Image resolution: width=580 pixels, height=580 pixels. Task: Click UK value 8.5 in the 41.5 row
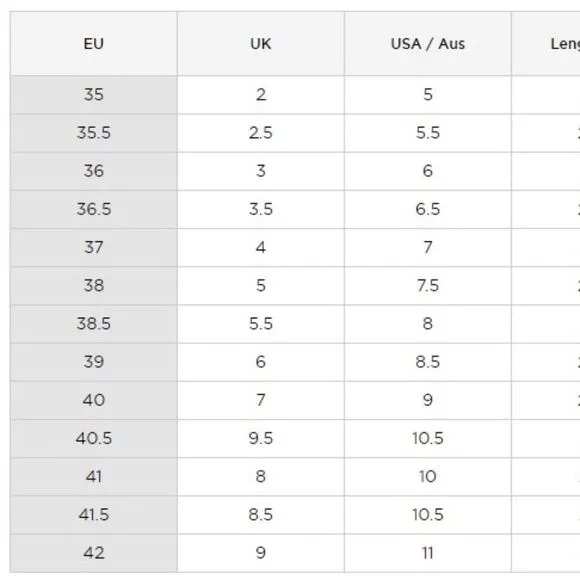point(261,515)
